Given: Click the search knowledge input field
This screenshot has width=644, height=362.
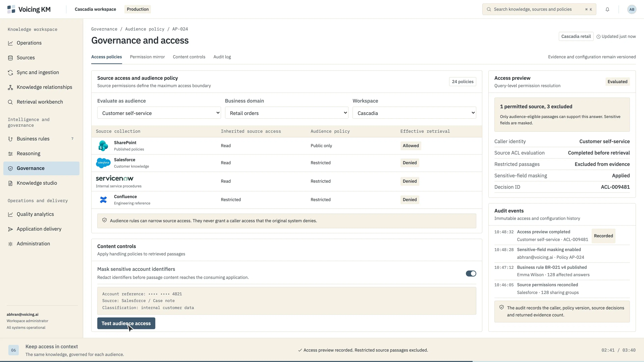Looking at the screenshot, I should point(539,9).
